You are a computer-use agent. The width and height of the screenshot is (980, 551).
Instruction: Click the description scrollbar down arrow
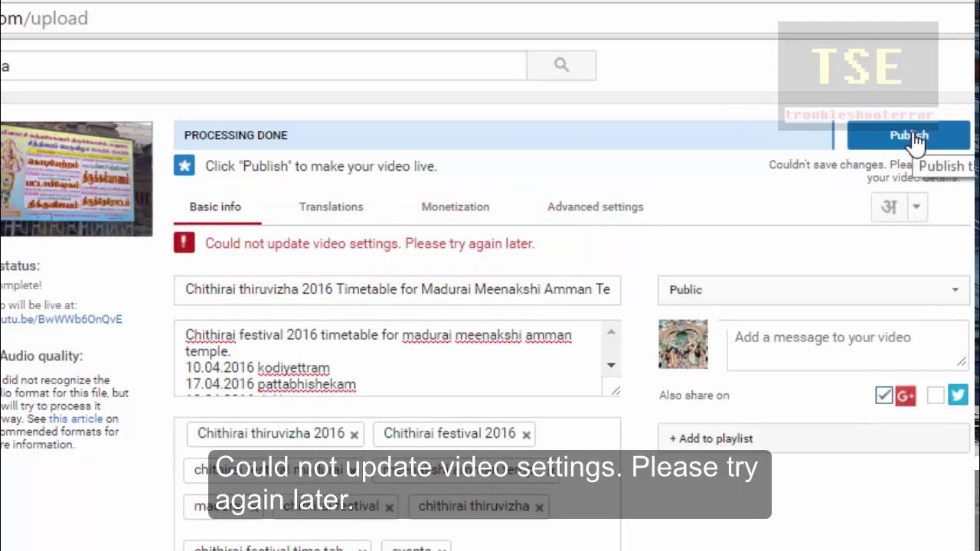pyautogui.click(x=611, y=365)
